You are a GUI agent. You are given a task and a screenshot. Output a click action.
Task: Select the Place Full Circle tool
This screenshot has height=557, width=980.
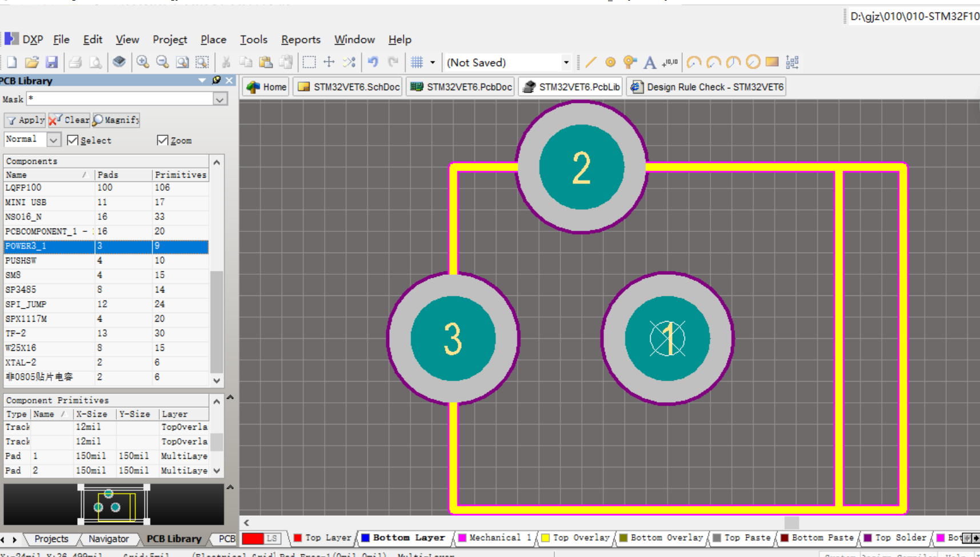753,62
